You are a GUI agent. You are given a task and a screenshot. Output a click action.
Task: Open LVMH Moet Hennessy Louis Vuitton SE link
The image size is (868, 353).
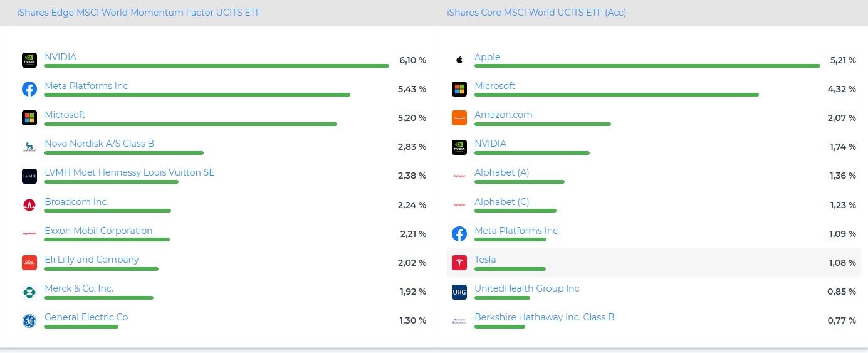[x=129, y=172]
